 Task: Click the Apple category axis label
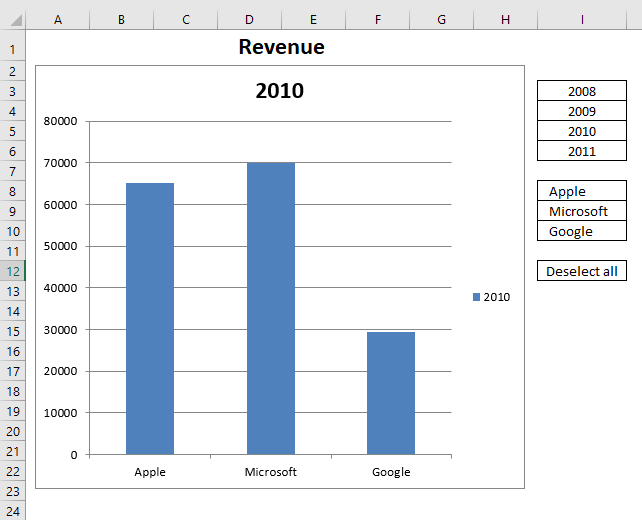pyautogui.click(x=150, y=472)
